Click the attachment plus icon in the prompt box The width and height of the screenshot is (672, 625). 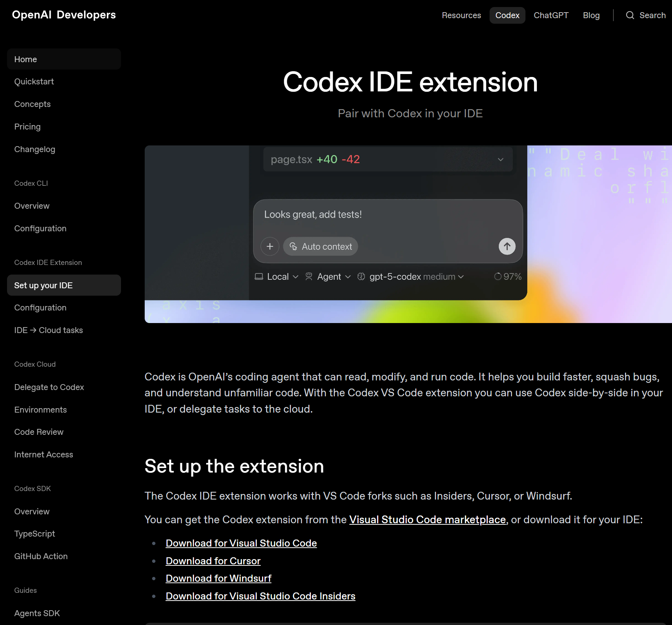pyautogui.click(x=270, y=246)
